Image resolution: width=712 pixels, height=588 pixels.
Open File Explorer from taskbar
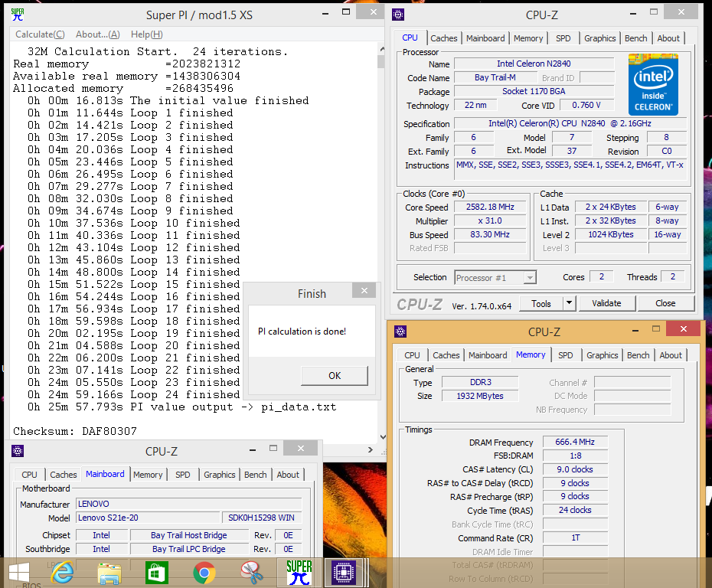tap(109, 572)
